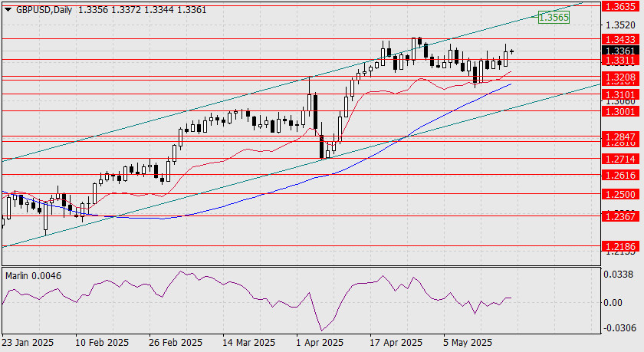Select the green 1.3565 target label
The width and height of the screenshot is (644, 352).
pos(554,17)
